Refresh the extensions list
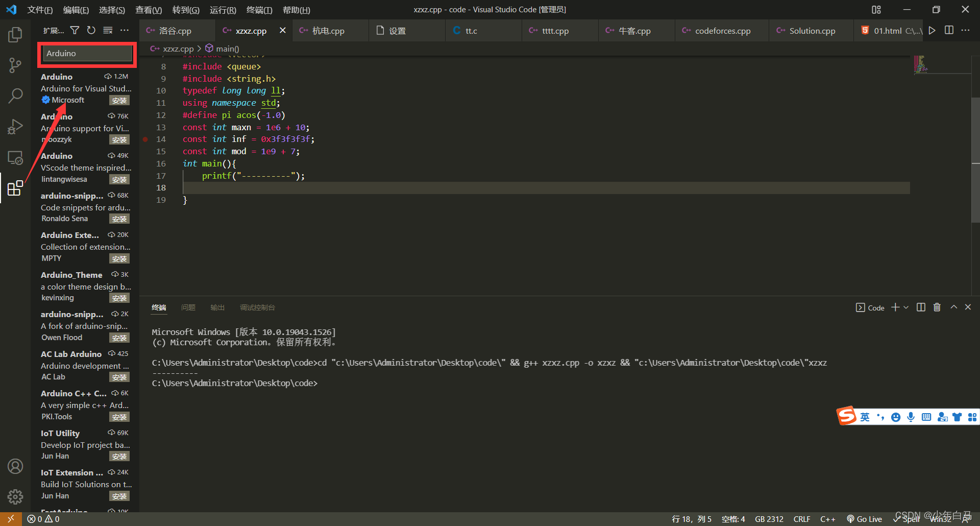980x526 pixels. click(91, 31)
